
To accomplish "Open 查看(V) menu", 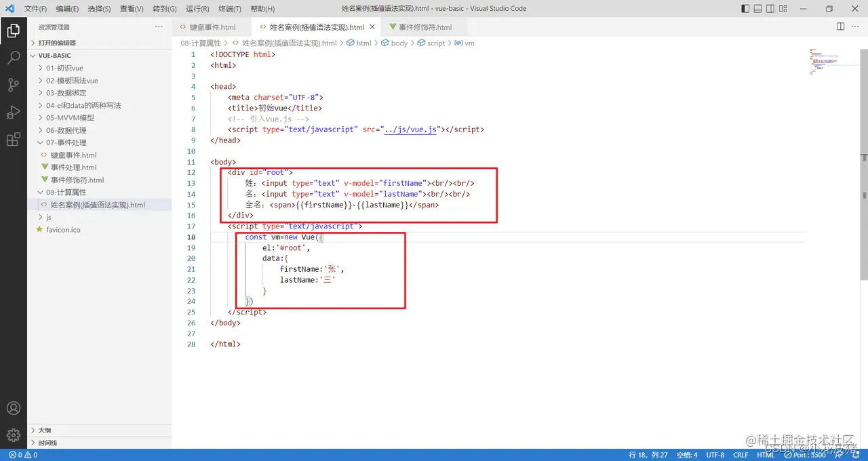I will tap(132, 9).
